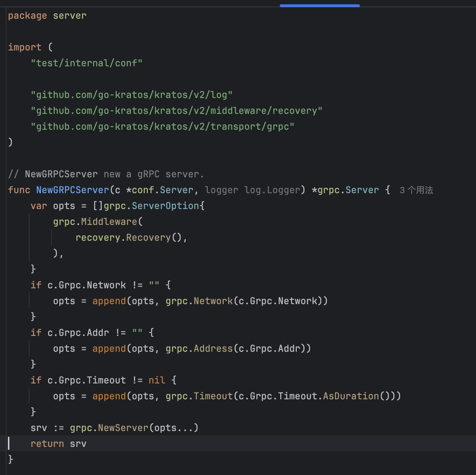
Task: Click the middleware/recovery import path
Action: [176, 111]
